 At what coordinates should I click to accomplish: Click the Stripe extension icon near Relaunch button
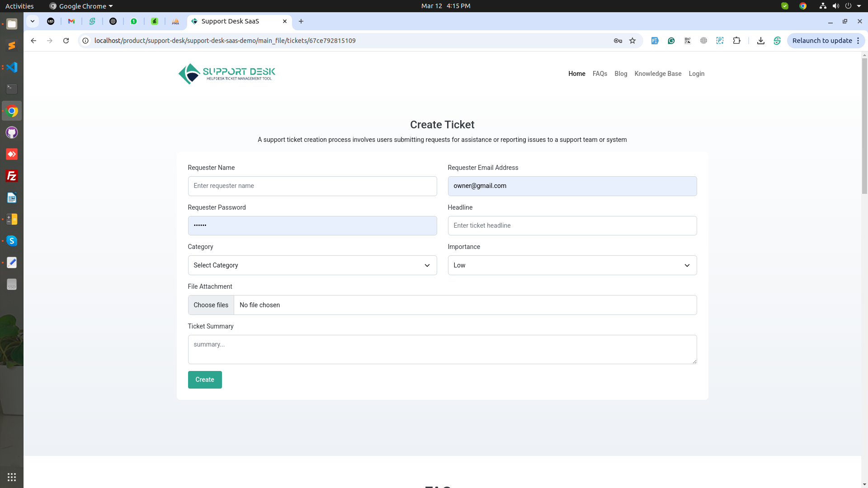777,41
